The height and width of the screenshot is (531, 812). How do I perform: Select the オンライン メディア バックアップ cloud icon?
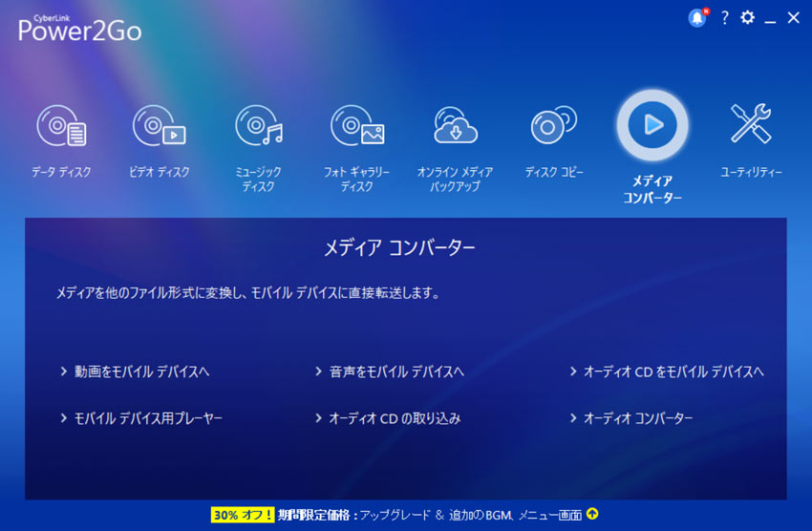[x=455, y=125]
